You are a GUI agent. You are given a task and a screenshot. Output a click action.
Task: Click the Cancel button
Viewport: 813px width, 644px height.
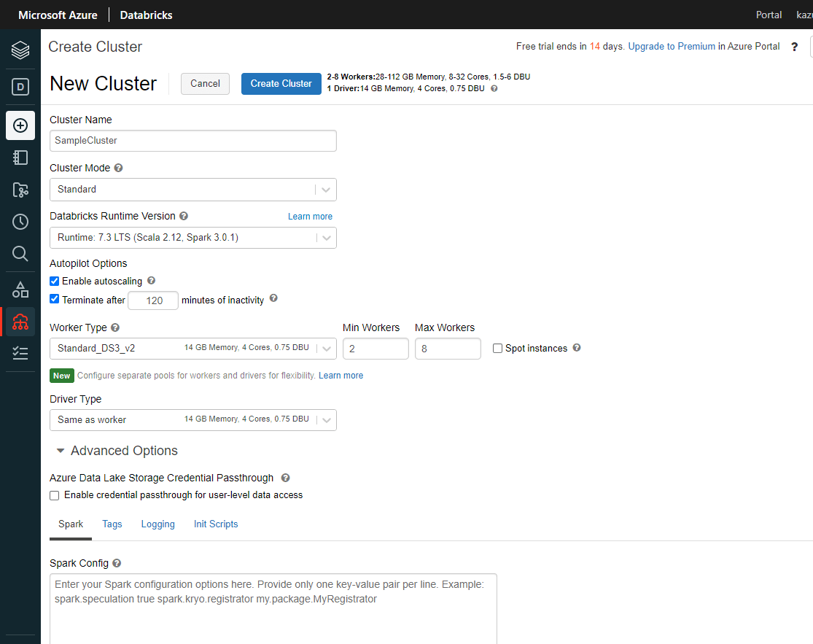(x=206, y=83)
